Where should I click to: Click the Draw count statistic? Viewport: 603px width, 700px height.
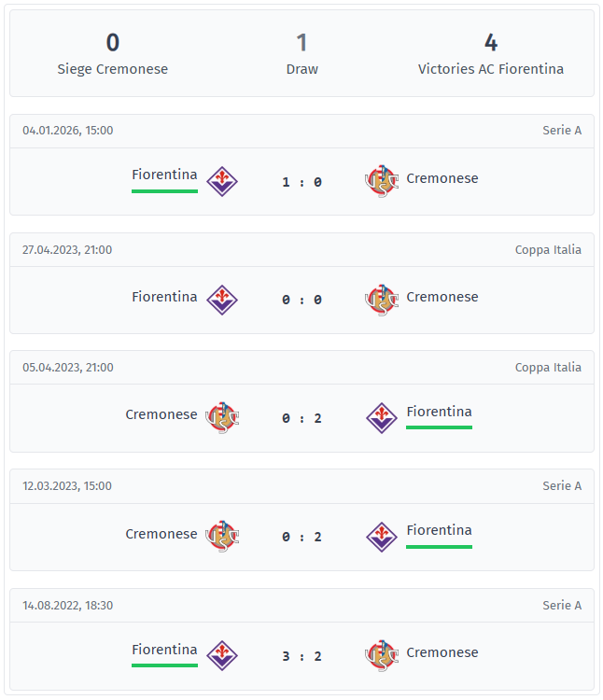pos(301,54)
